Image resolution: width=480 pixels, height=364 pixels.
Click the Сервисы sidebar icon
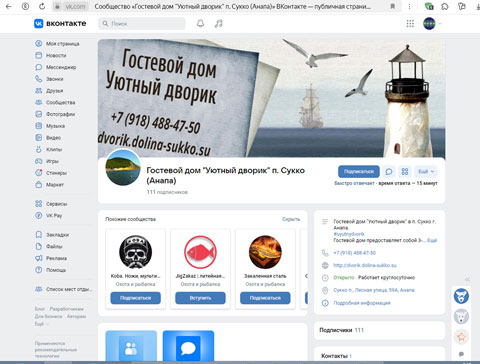[x=39, y=204]
